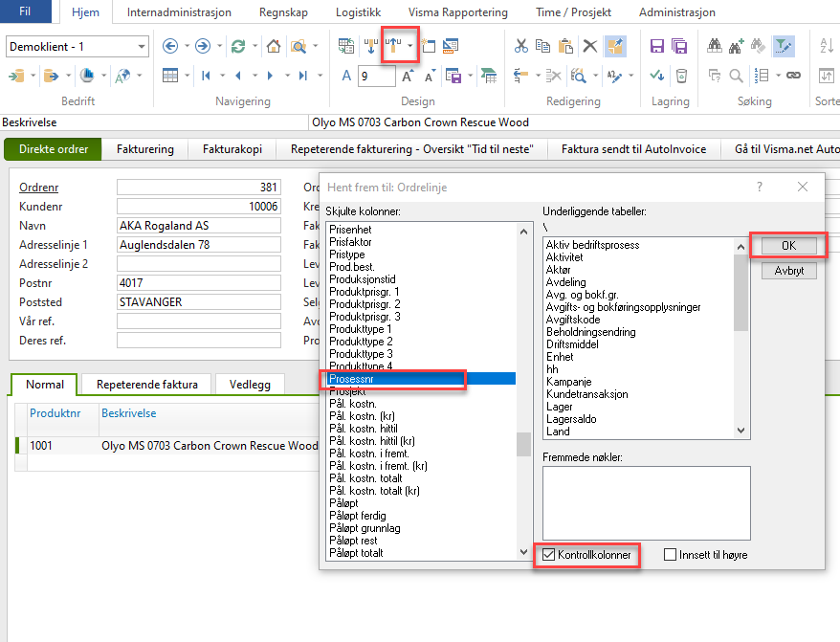The image size is (840, 642).
Task: Click the Beskrivelse column header in the grid
Action: [x=128, y=413]
